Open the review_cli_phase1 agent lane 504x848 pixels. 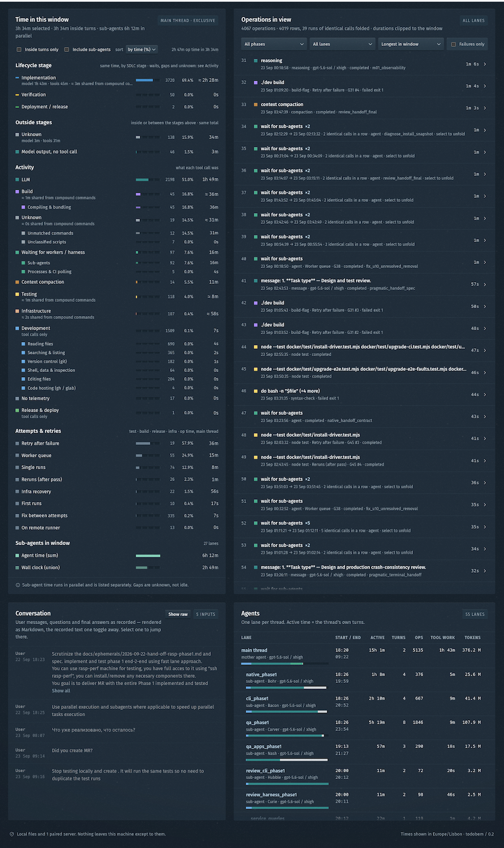pyautogui.click(x=364, y=776)
